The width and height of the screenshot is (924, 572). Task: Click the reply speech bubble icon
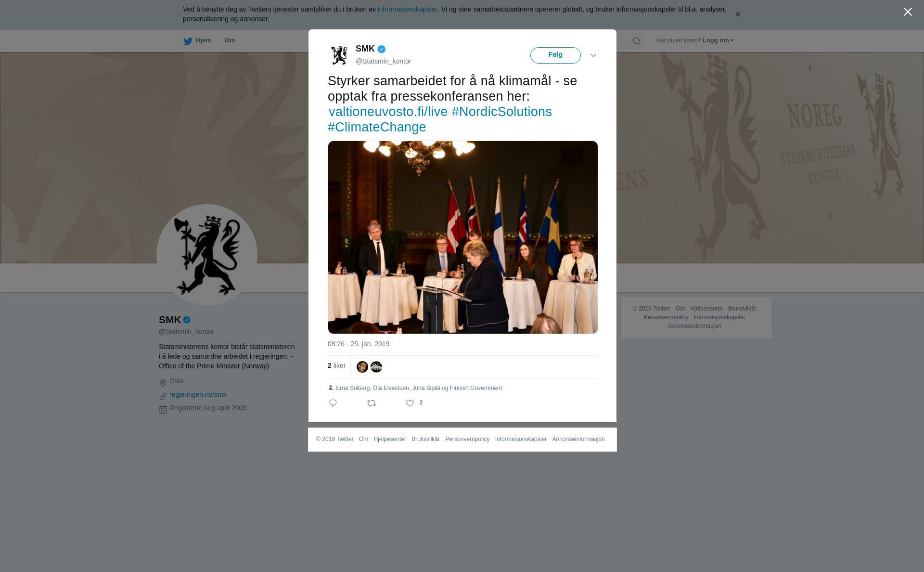click(333, 403)
